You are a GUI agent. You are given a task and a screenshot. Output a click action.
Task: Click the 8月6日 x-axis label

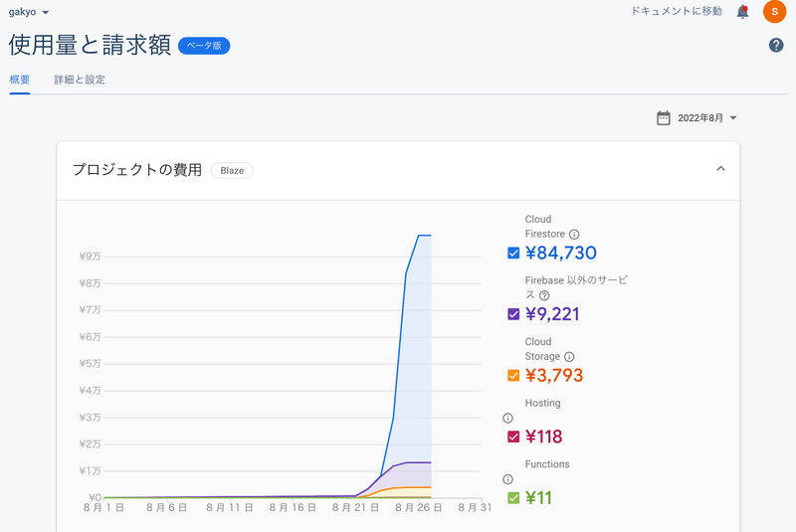click(166, 508)
